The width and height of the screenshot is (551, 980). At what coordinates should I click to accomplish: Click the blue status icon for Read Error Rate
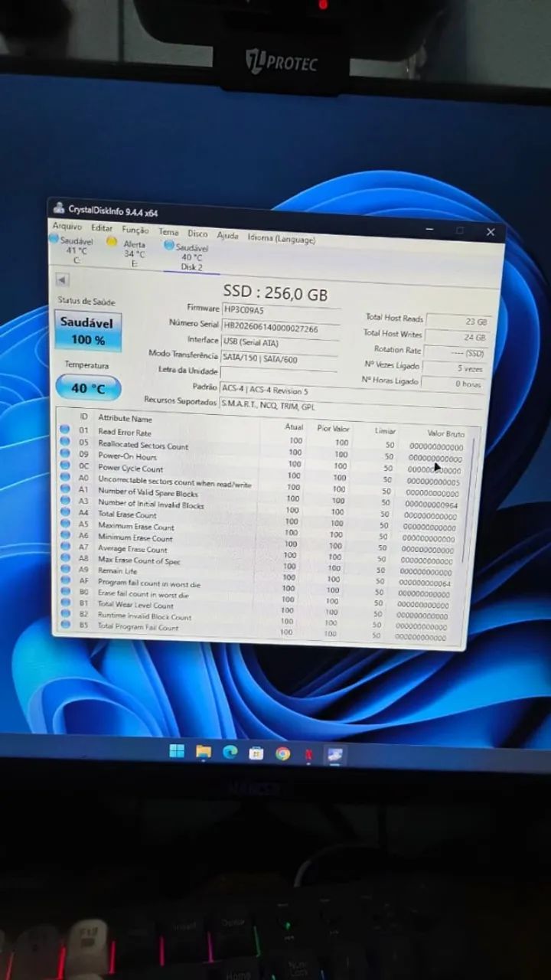pyautogui.click(x=65, y=430)
